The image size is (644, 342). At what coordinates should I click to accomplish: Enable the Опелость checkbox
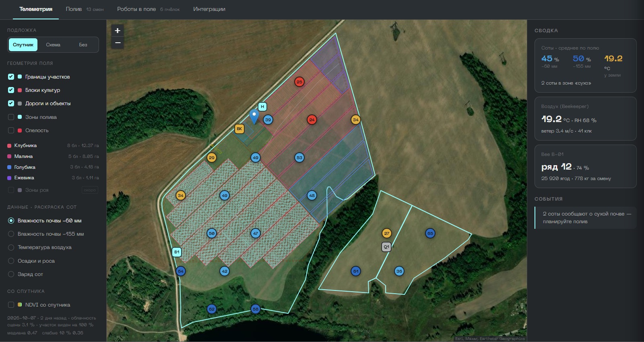point(11,130)
